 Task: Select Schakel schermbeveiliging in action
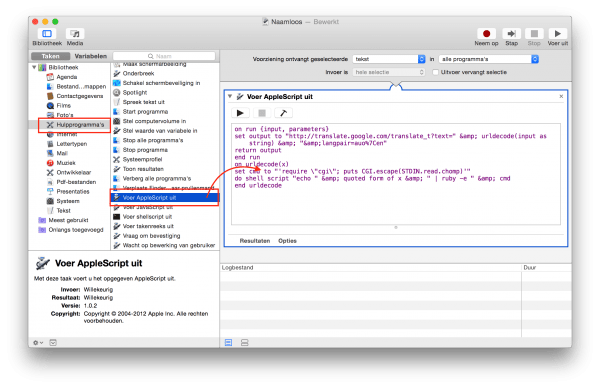click(x=157, y=83)
